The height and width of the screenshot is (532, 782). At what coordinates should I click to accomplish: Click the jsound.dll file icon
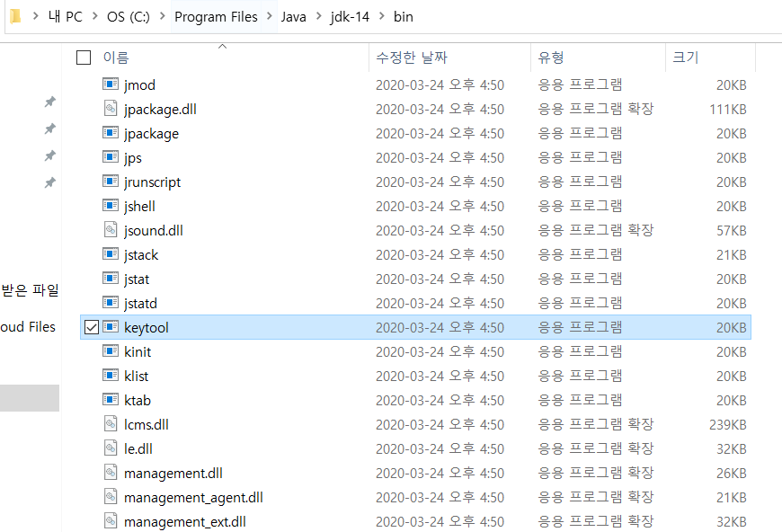click(x=111, y=229)
